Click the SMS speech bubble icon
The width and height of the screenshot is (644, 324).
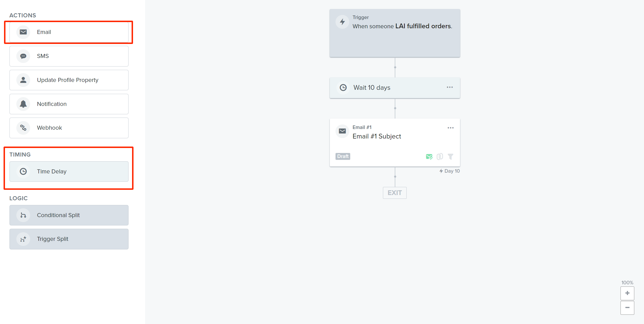pos(23,56)
